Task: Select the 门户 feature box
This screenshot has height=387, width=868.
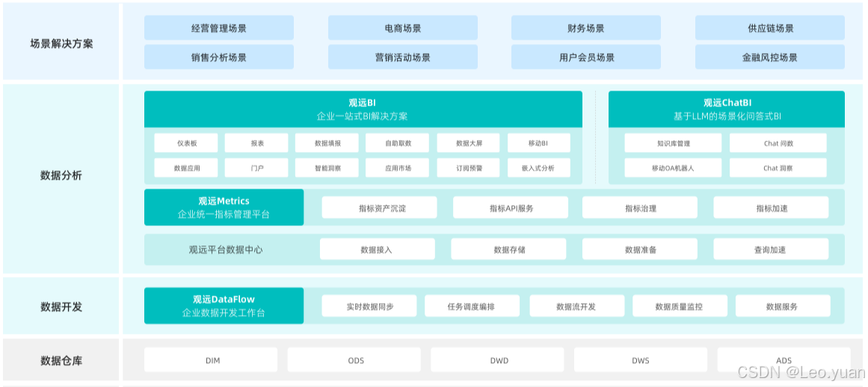Action: [257, 168]
